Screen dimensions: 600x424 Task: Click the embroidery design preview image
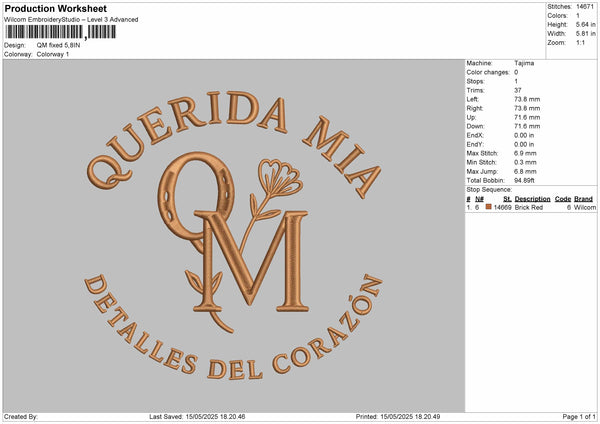click(x=234, y=236)
